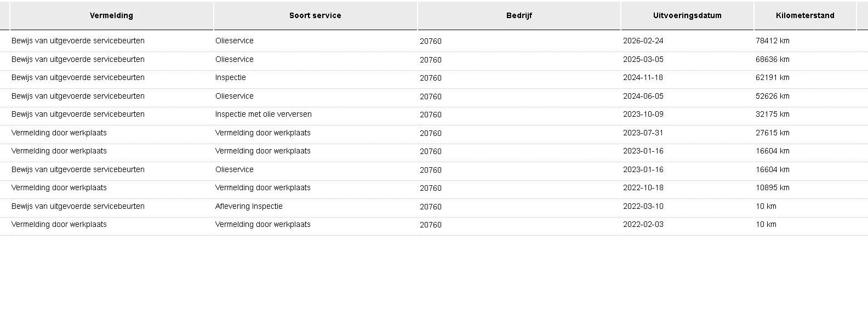The height and width of the screenshot is (319, 868).
Task: Select the date 2022-10-18 cell
Action: tap(643, 187)
